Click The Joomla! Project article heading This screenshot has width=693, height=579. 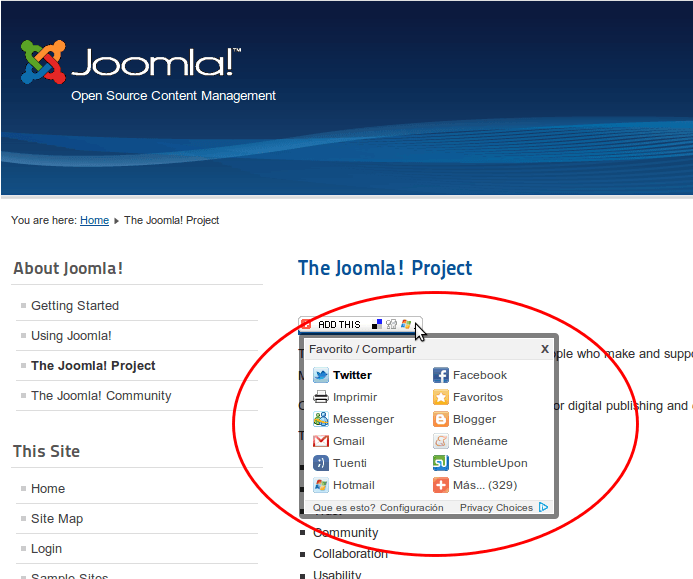385,268
